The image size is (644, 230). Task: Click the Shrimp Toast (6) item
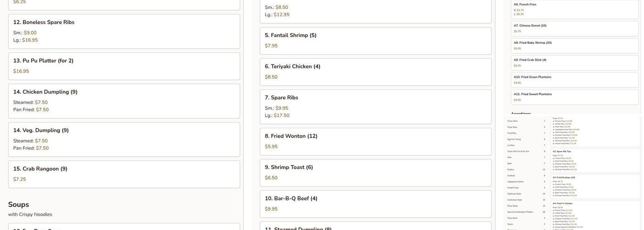coord(375,172)
